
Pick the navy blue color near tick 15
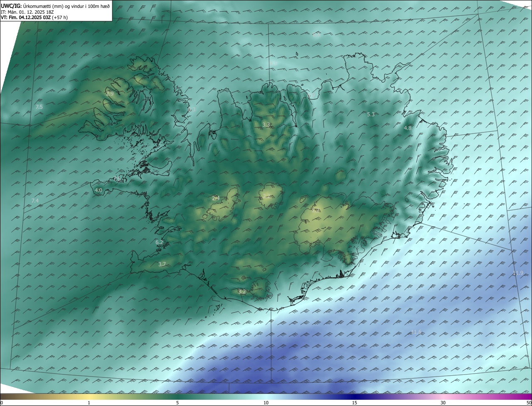[355, 396]
